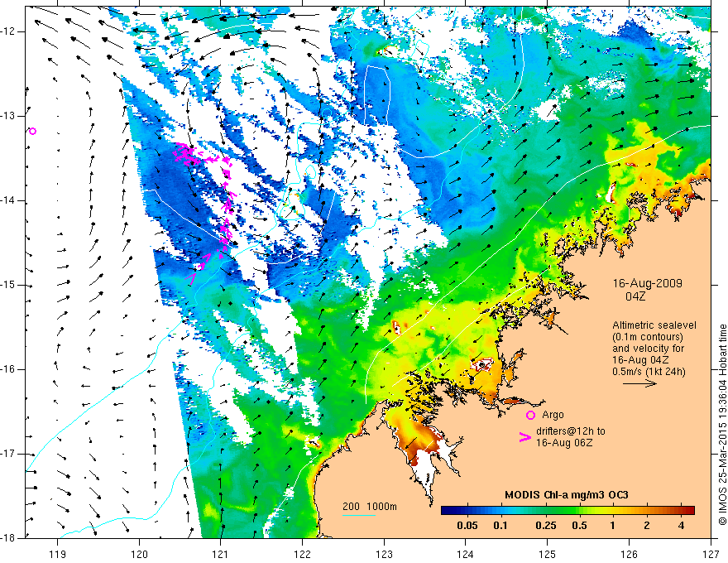Screen dimensions: 728x563
Task: Click the latitude axis label -18
Action: (x=8, y=538)
